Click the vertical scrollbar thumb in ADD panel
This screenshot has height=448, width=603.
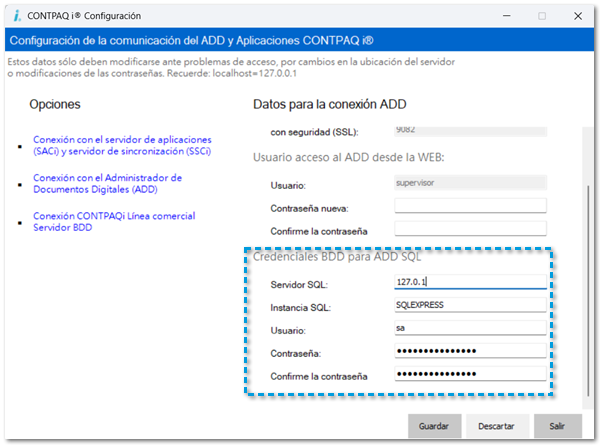[588, 291]
